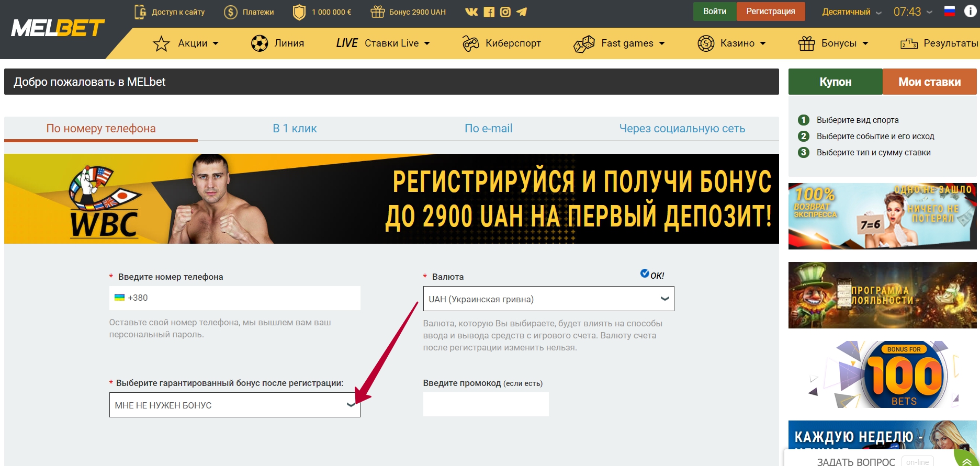
Task: Open the Результаты menu link
Action: coord(951,43)
